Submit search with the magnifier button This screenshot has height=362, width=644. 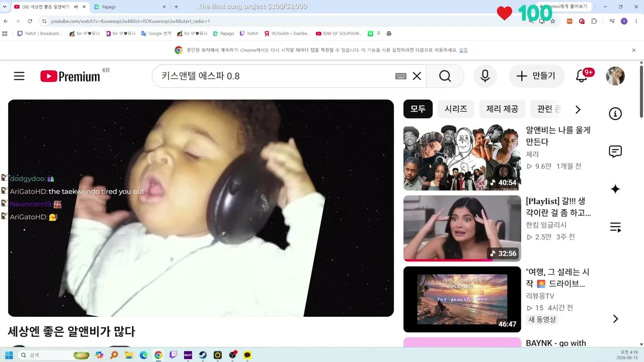point(445,76)
